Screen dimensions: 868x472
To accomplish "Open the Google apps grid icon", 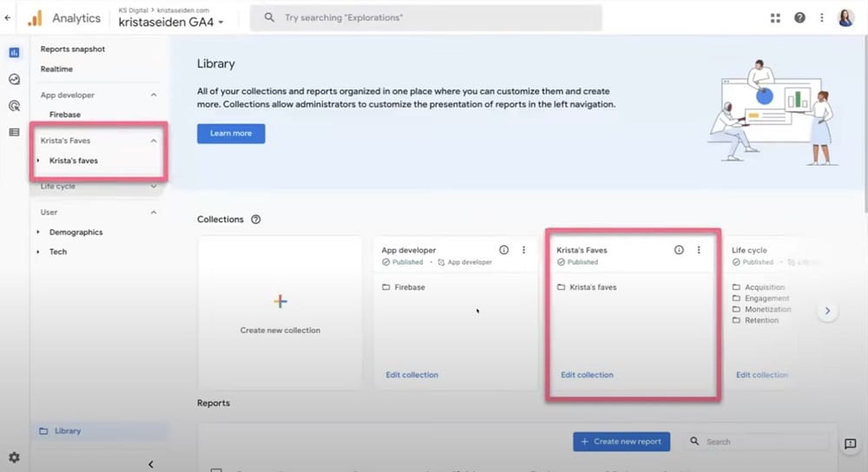I will (x=775, y=18).
